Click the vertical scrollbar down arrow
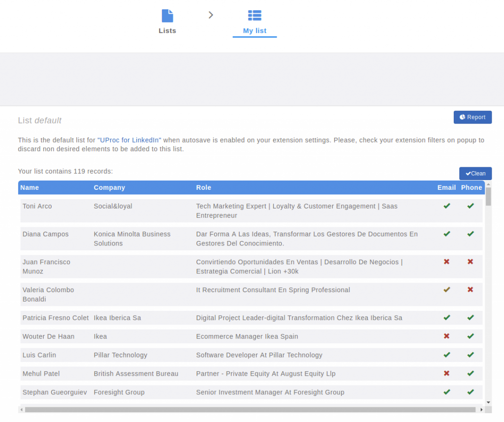The width and height of the screenshot is (504, 422). [488, 402]
